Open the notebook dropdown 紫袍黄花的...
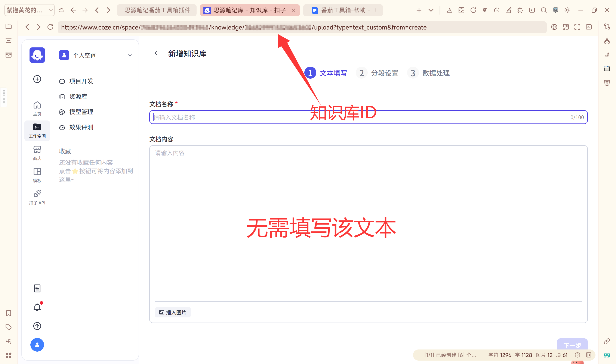Screen dimensions: 616x364 click(x=29, y=10)
